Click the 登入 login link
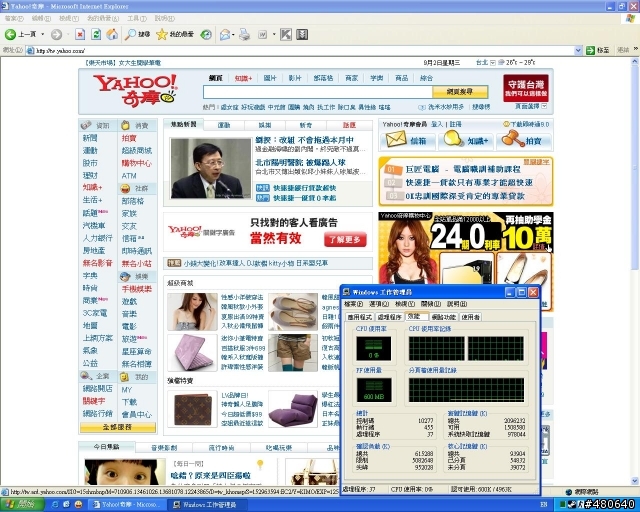 click(x=437, y=124)
